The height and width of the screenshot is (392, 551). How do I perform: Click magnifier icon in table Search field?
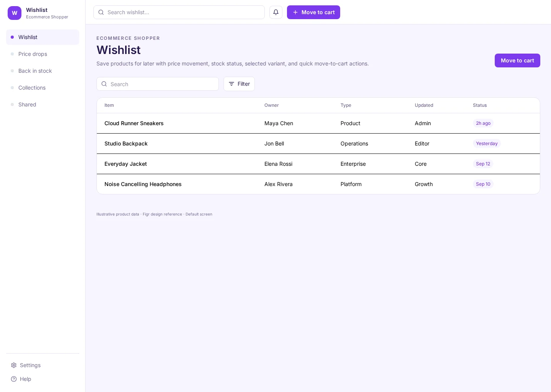(104, 84)
